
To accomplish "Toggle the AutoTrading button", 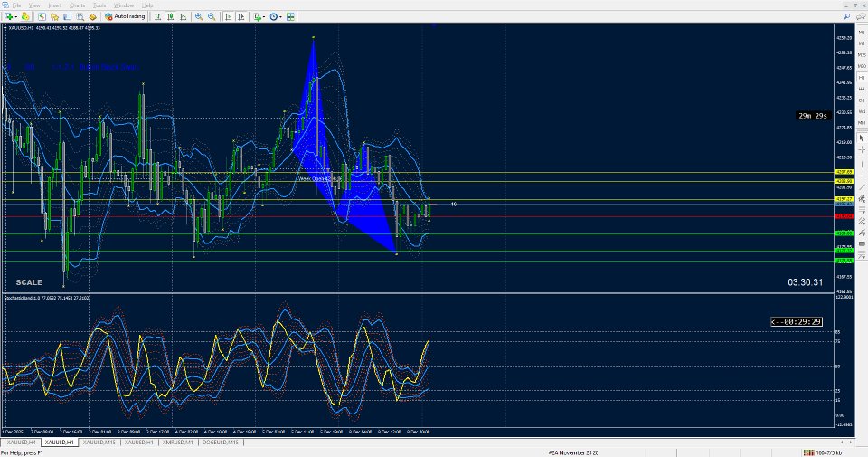I will click(125, 16).
